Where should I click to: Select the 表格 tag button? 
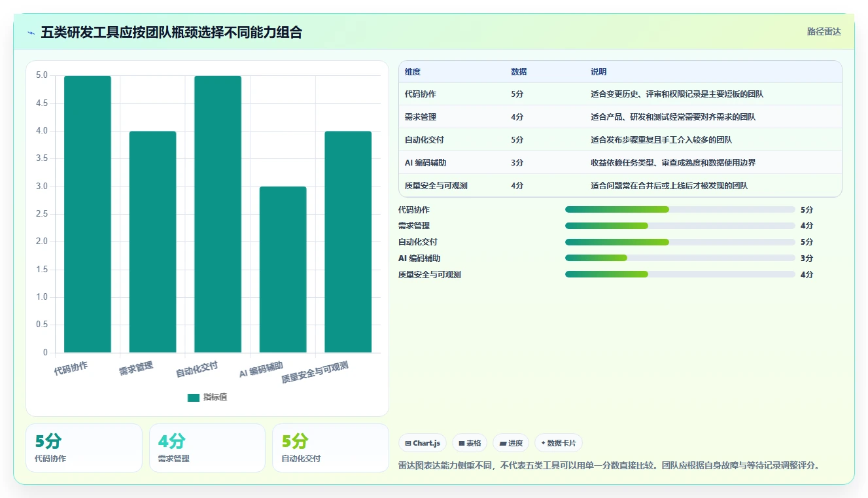(470, 443)
